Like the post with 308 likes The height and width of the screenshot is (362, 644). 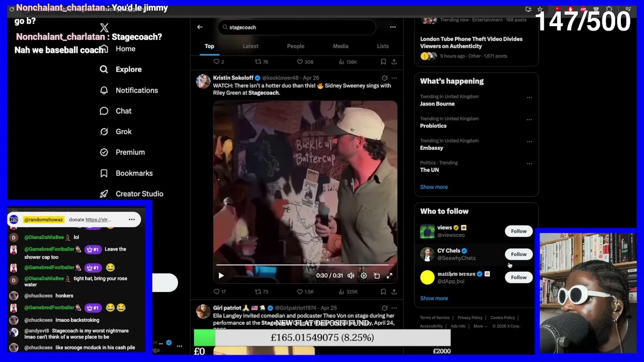305,62
